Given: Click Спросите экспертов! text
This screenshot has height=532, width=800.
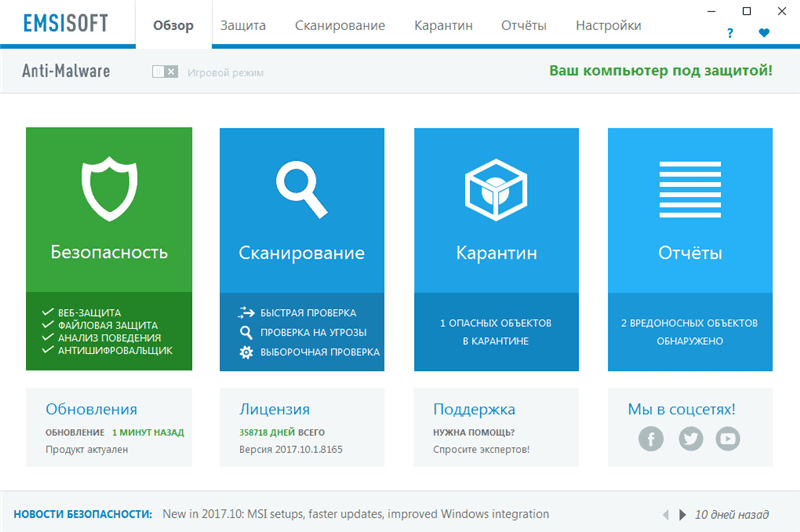Looking at the screenshot, I should pos(481,449).
